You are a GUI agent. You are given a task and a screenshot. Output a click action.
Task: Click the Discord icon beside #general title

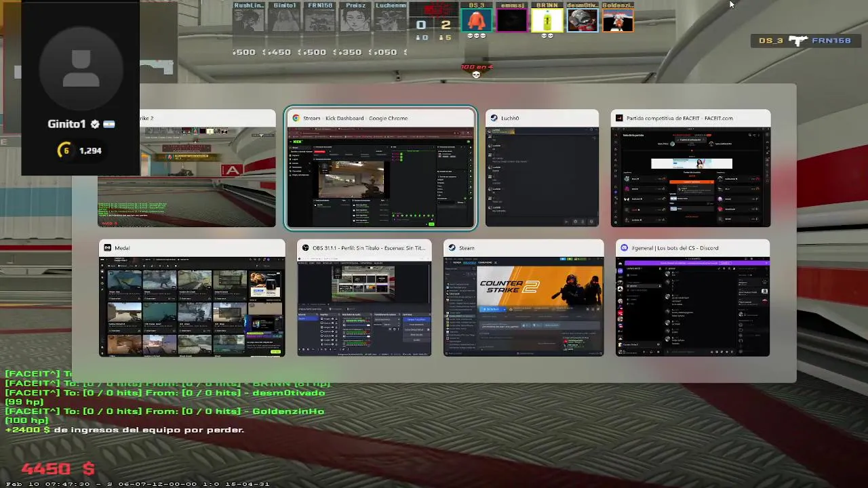(624, 248)
